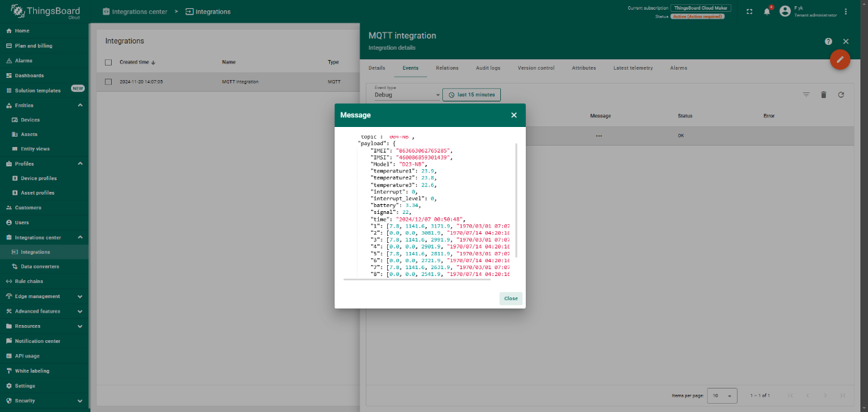Close the MQTT integration details panel
This screenshot has width=868, height=412.
pyautogui.click(x=846, y=41)
